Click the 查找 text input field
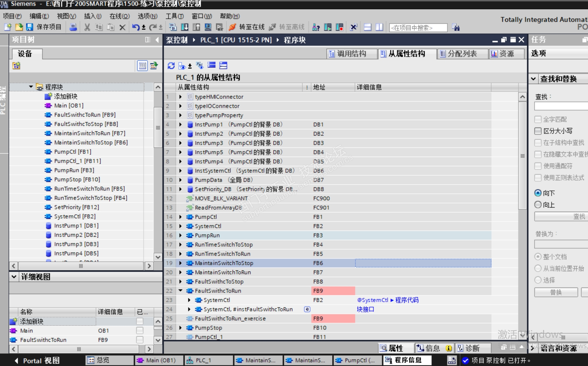Viewport: 588px width, 366px height. pos(561,106)
